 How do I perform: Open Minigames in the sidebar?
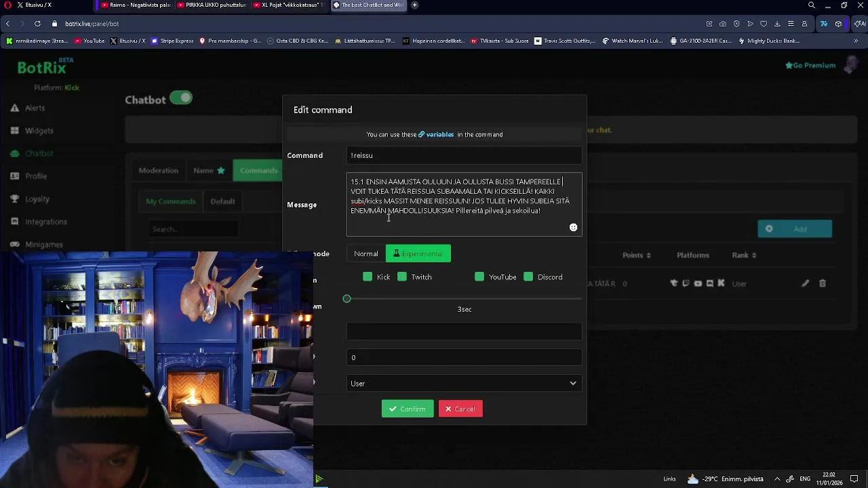(37, 244)
